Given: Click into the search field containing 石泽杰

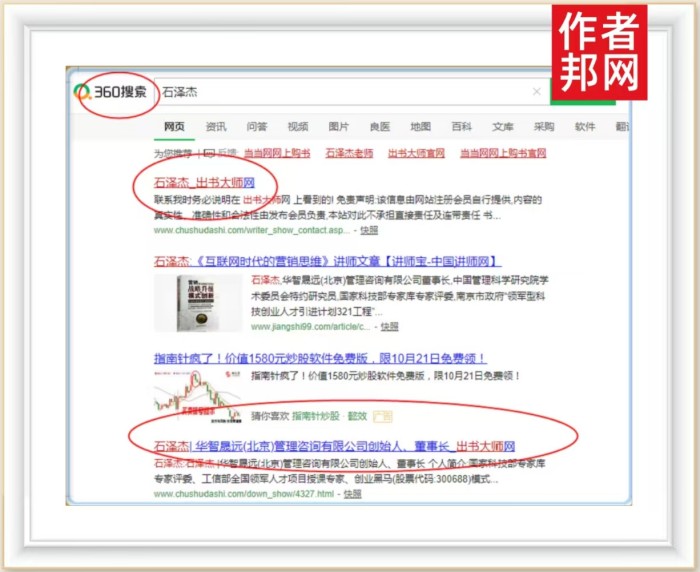Looking at the screenshot, I should coord(340,92).
